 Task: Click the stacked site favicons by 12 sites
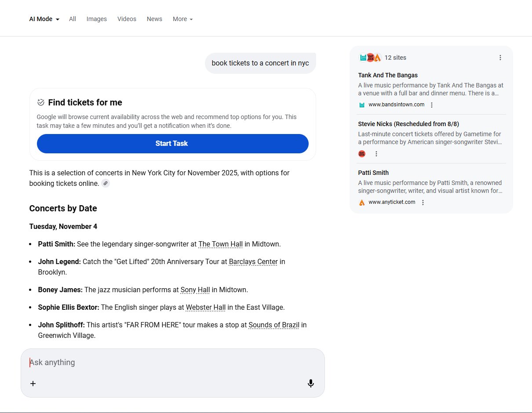pos(370,58)
